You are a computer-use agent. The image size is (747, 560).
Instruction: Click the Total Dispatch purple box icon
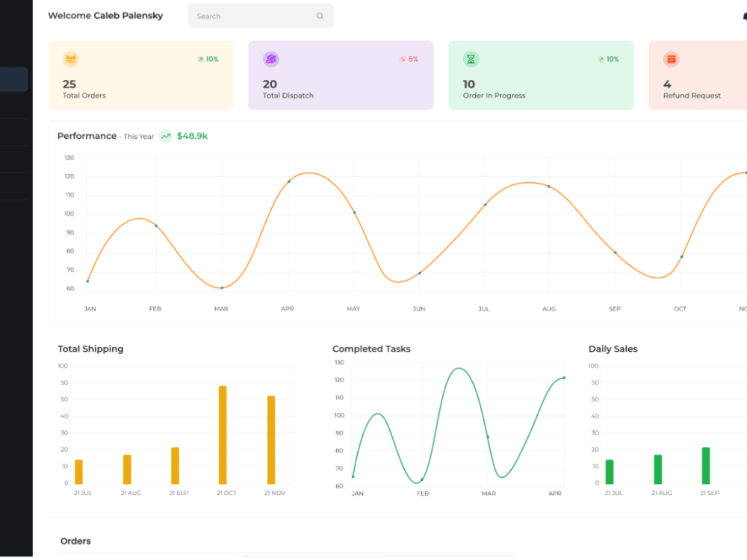pos(271,59)
